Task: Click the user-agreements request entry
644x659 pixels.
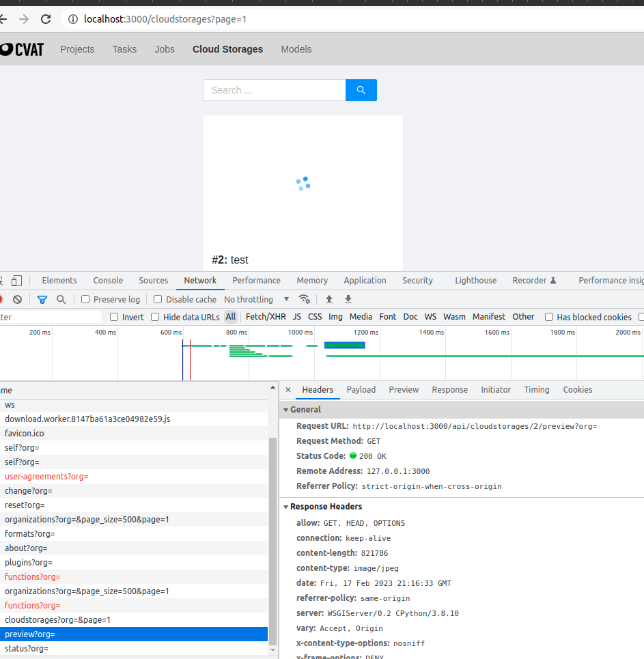Action: point(46,476)
